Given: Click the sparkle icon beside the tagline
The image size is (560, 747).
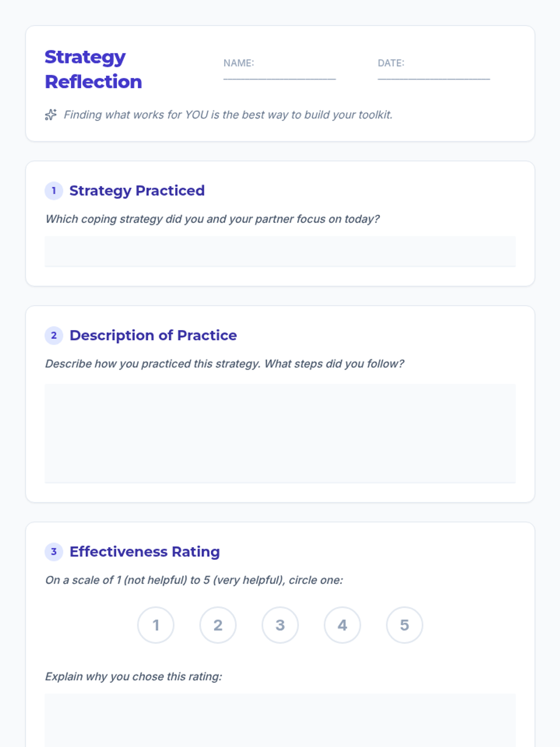Looking at the screenshot, I should [51, 115].
